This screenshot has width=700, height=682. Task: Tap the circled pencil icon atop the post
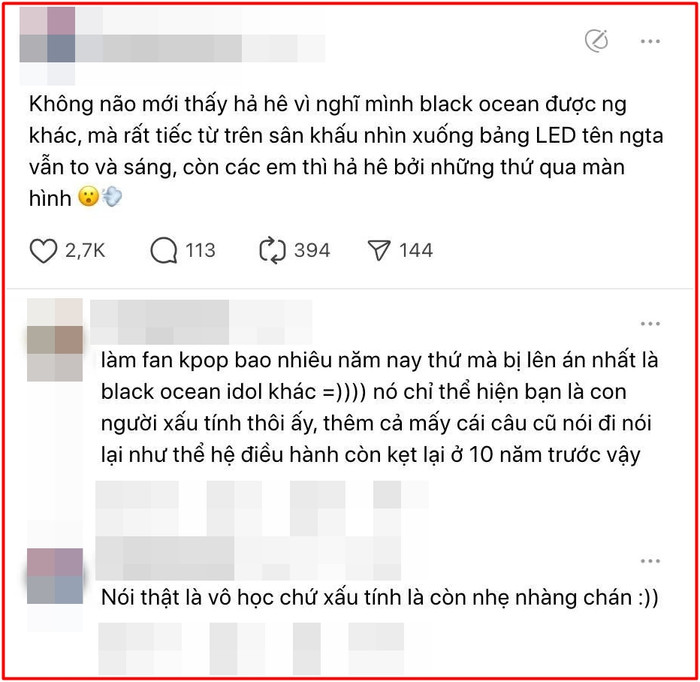pyautogui.click(x=596, y=41)
